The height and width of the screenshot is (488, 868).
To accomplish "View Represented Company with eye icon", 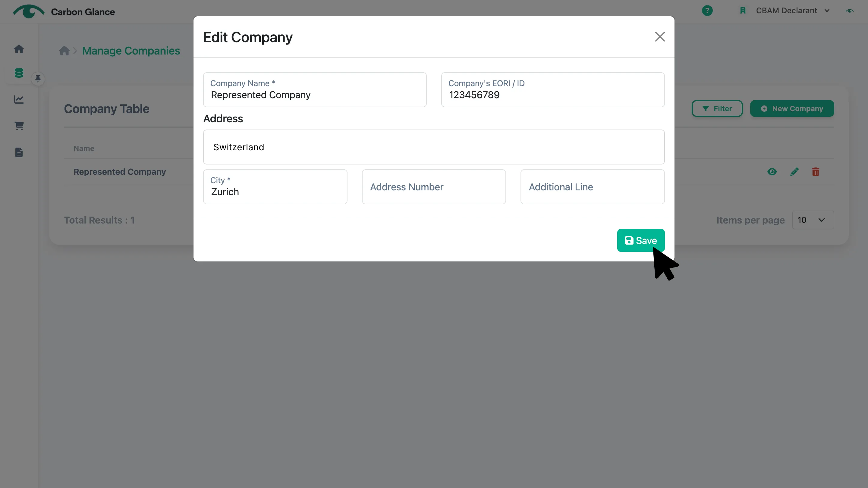I will (x=772, y=172).
